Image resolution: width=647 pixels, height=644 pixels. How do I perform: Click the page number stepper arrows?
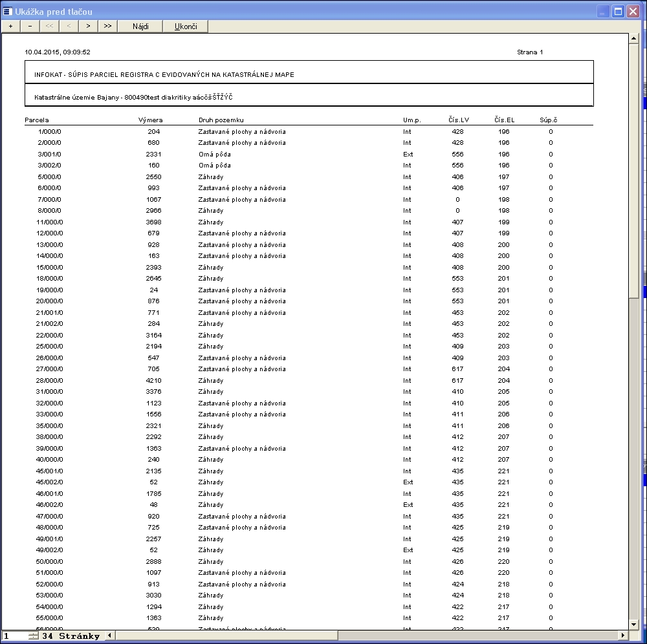tap(34, 636)
